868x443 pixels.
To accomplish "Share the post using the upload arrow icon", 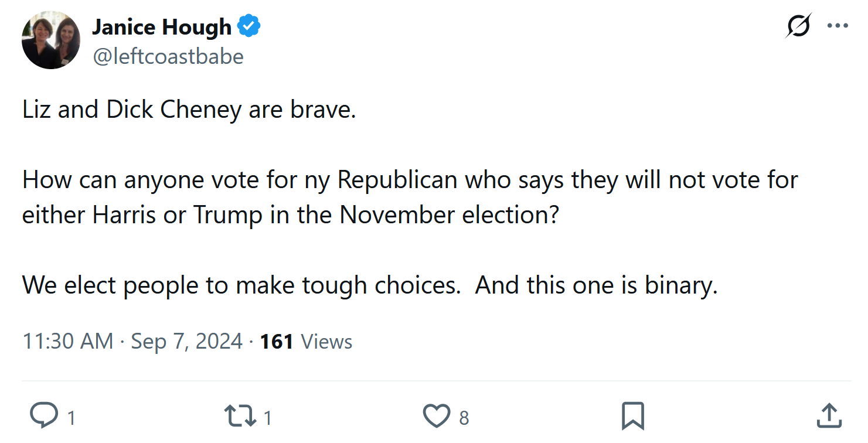I will [828, 415].
